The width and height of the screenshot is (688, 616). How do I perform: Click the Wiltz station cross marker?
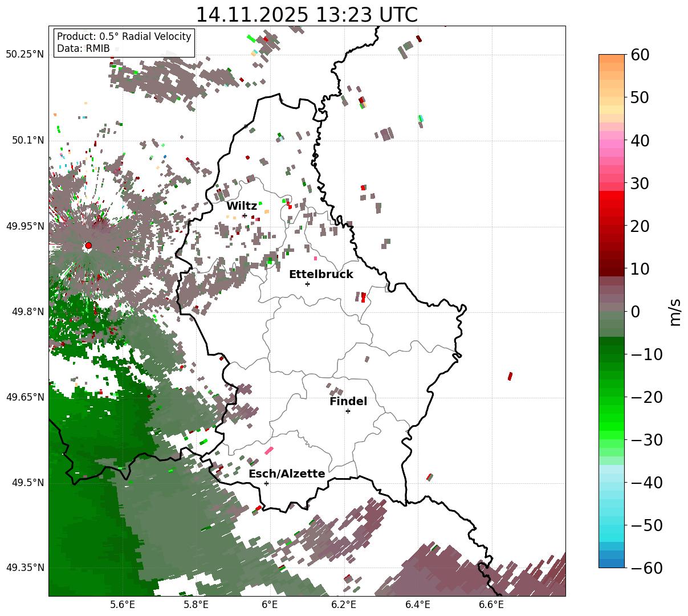(245, 215)
